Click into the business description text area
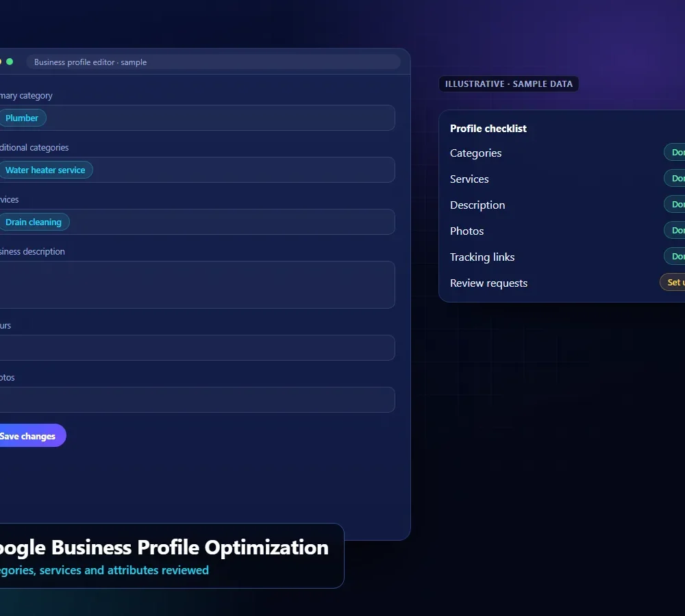 [197, 285]
